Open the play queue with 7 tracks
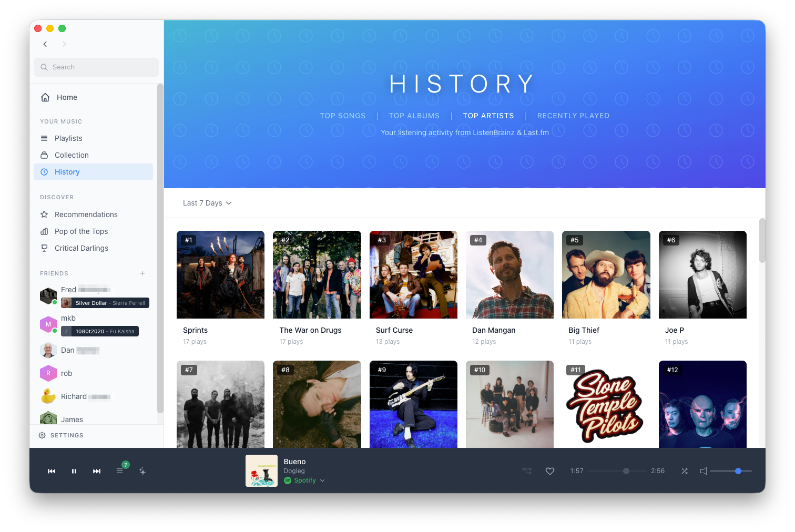Screen dimensions: 795x532 tap(120, 471)
